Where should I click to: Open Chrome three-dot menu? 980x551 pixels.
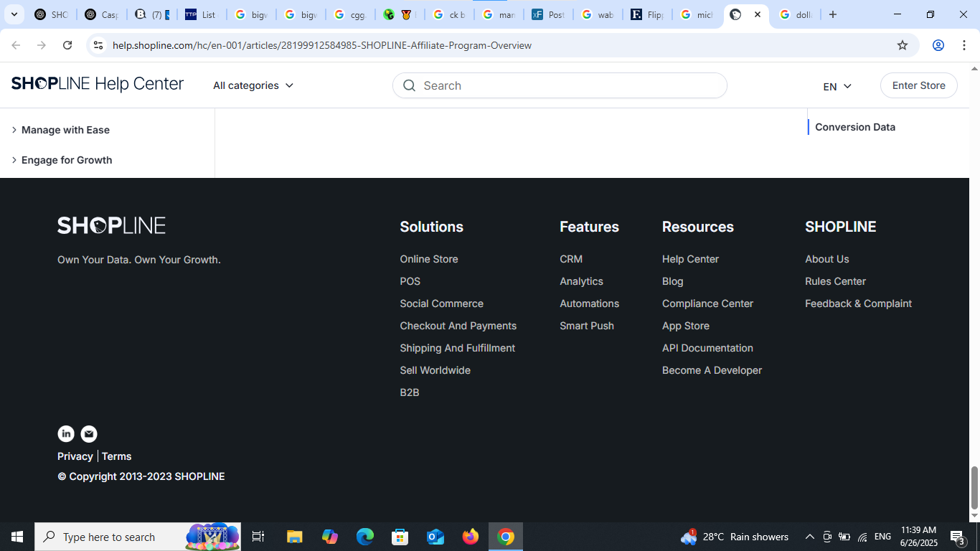coord(965,45)
